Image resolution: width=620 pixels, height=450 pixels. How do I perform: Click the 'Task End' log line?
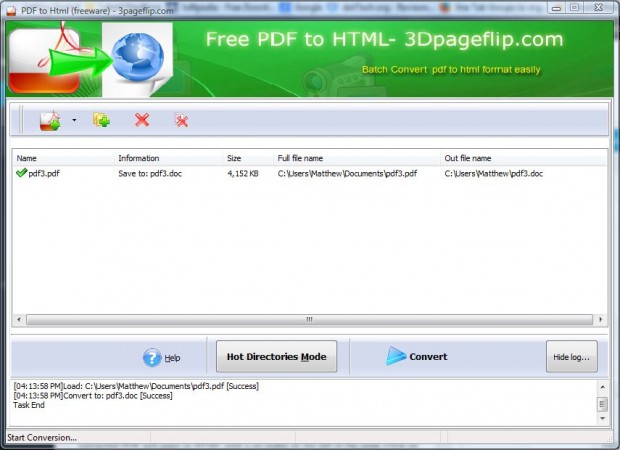click(29, 405)
